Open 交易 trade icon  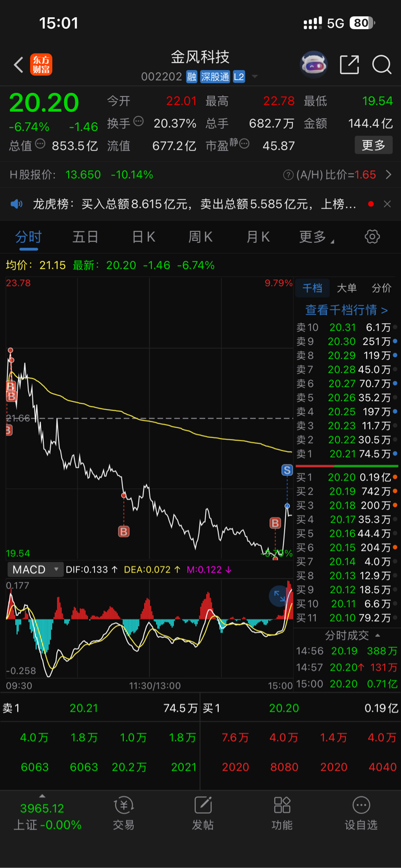click(124, 813)
